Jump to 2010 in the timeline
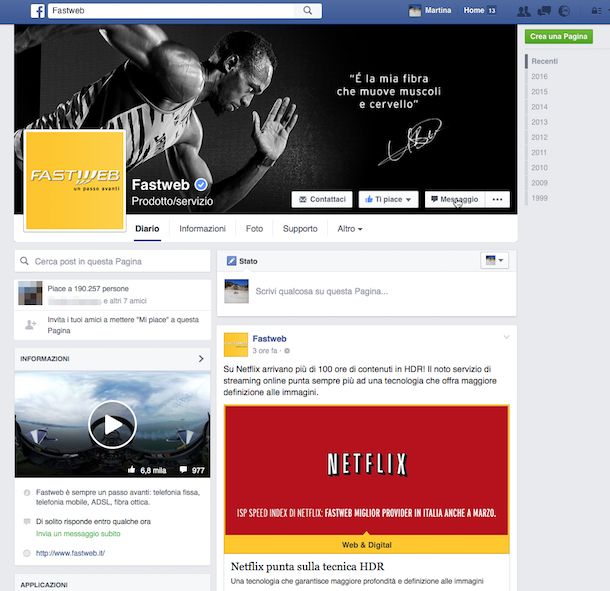The height and width of the screenshot is (591, 610). [x=539, y=167]
